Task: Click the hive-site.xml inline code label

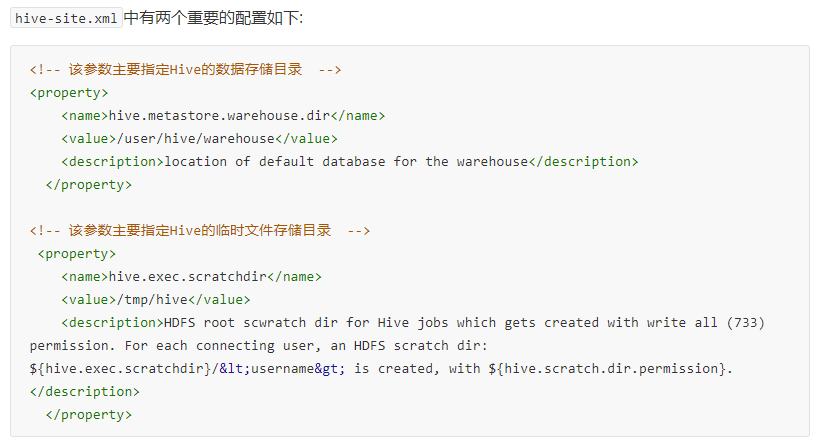Action: click(66, 18)
